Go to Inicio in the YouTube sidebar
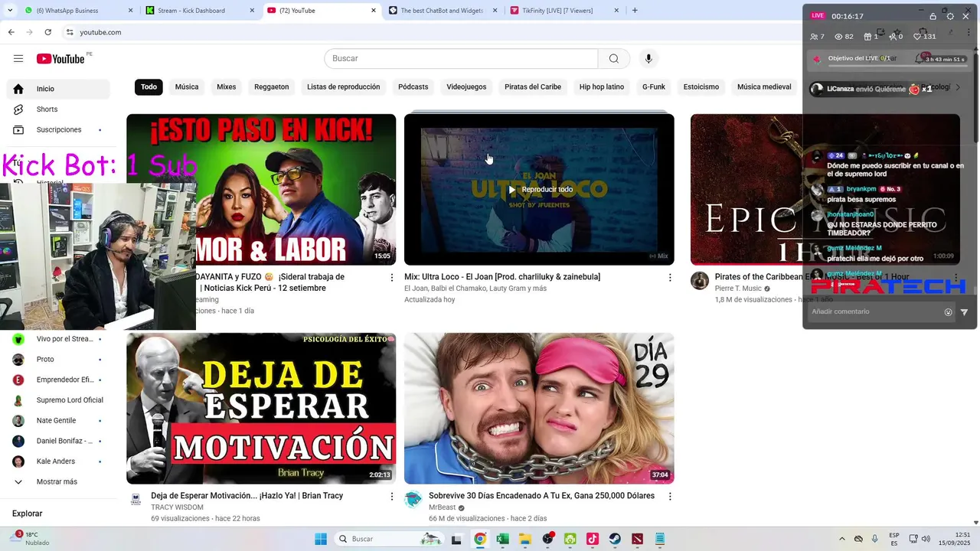Image resolution: width=980 pixels, height=551 pixels. click(58, 89)
